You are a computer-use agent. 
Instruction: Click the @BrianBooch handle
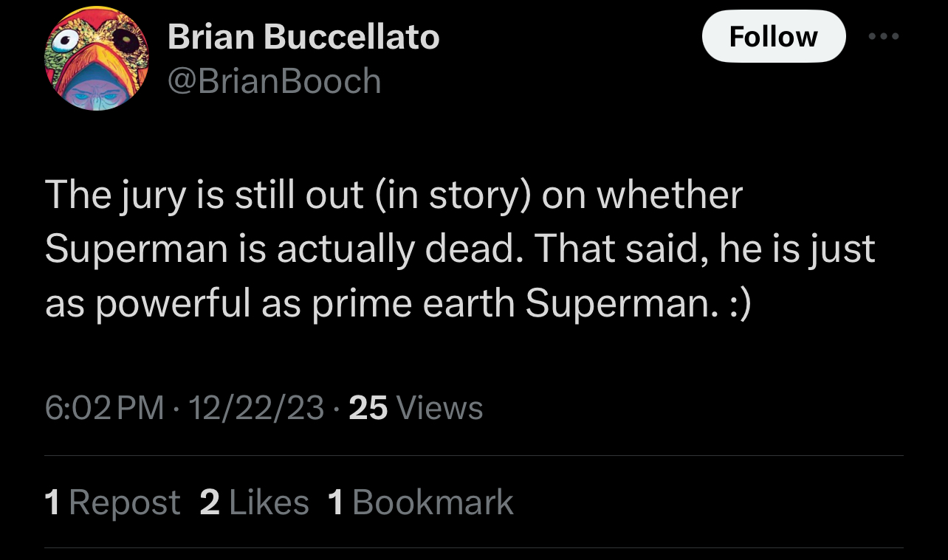tap(274, 80)
